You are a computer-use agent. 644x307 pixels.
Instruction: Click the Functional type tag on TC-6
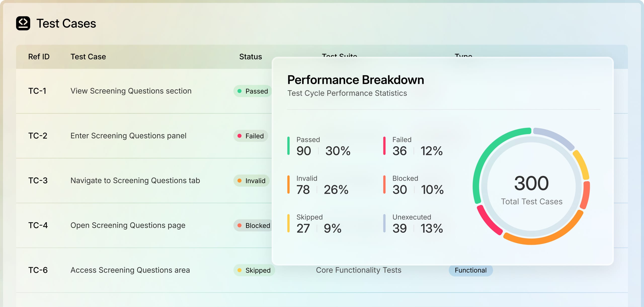point(471,271)
